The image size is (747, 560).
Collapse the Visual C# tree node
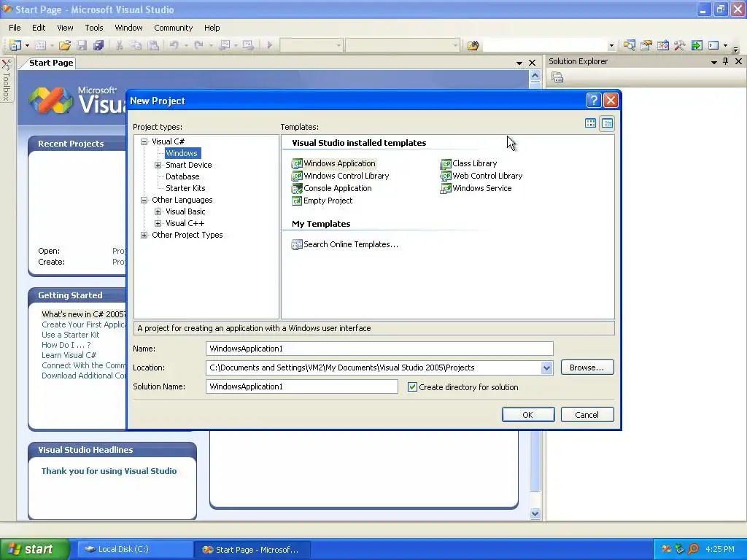pos(144,141)
